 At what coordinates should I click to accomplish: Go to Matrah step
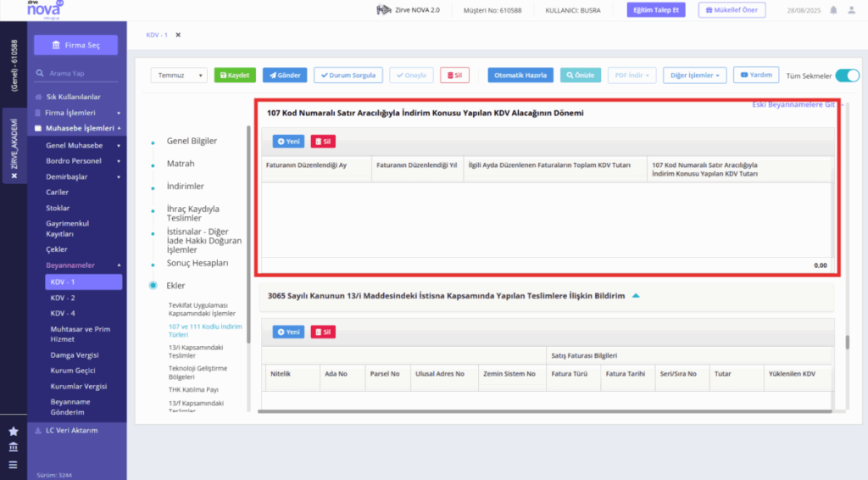pyautogui.click(x=181, y=164)
